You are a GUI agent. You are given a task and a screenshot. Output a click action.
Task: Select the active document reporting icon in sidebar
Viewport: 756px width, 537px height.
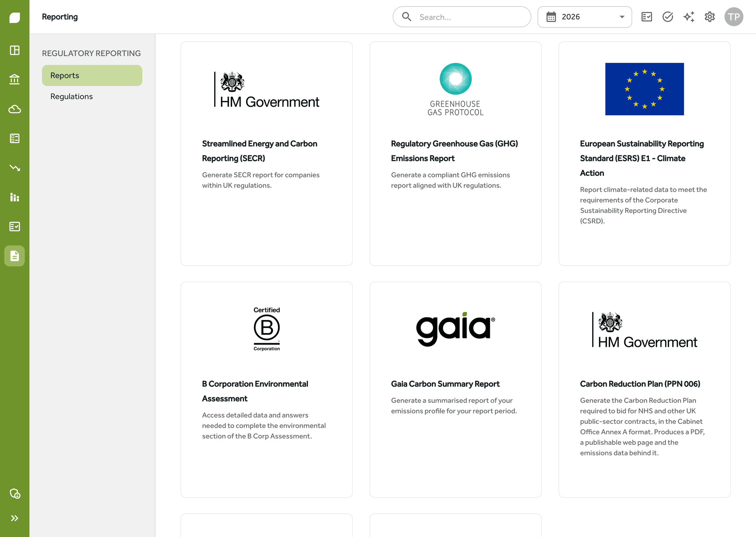point(15,256)
